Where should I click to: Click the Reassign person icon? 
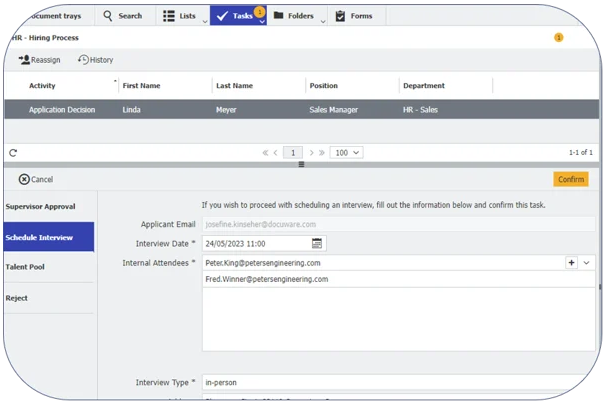tap(25, 60)
